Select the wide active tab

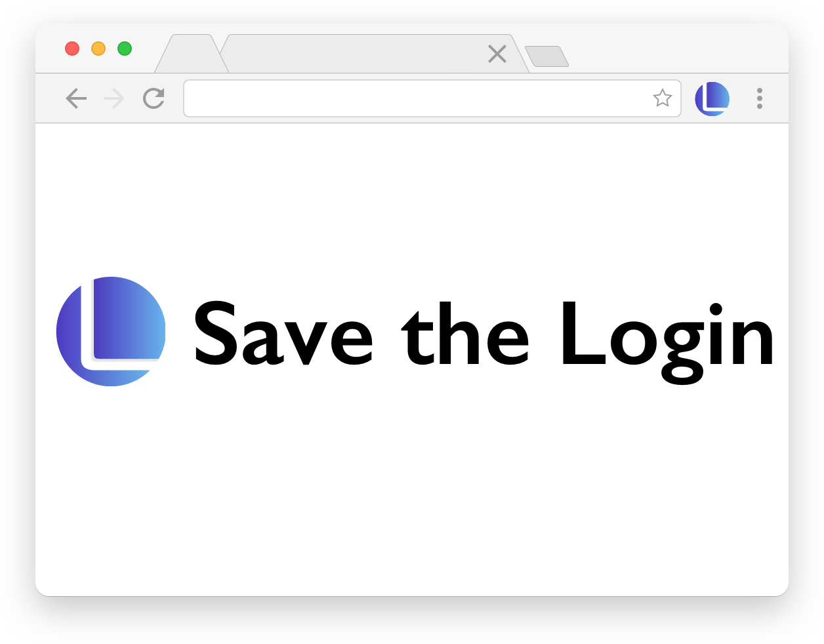click(374, 54)
